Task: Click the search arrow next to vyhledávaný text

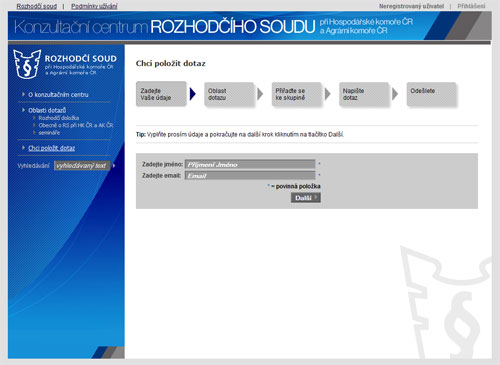Action: click(x=114, y=165)
